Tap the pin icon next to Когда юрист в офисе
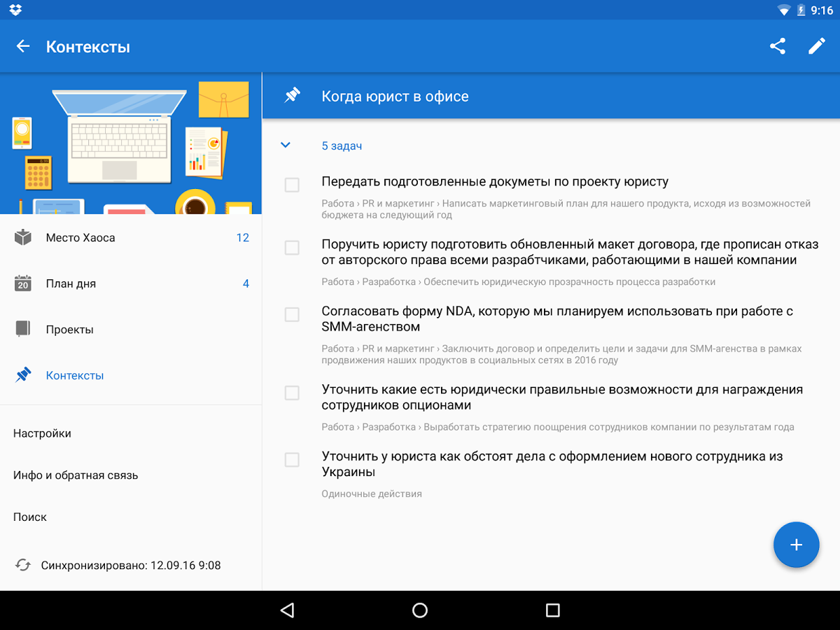 click(x=293, y=96)
